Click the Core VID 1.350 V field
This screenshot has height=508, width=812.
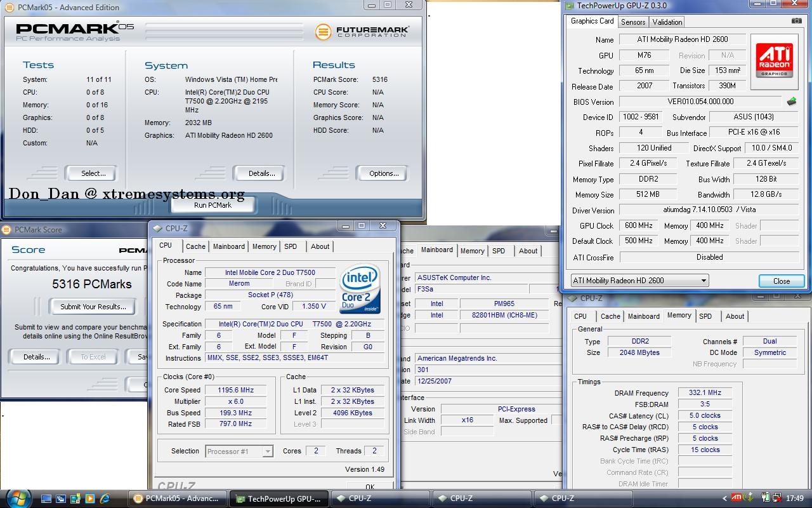click(313, 306)
